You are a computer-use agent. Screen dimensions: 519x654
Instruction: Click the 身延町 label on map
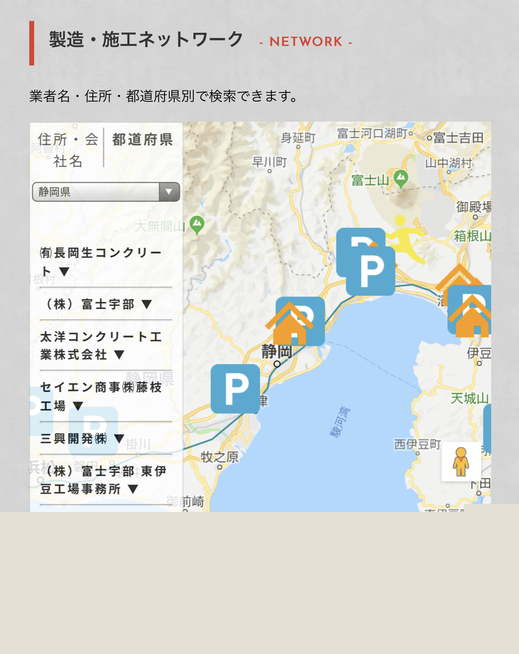[298, 137]
